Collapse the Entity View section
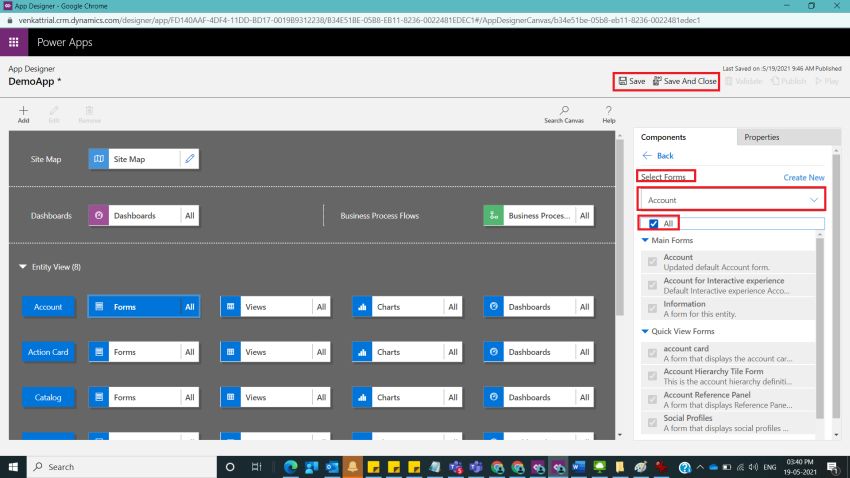This screenshot has height=478, width=850. (23, 267)
